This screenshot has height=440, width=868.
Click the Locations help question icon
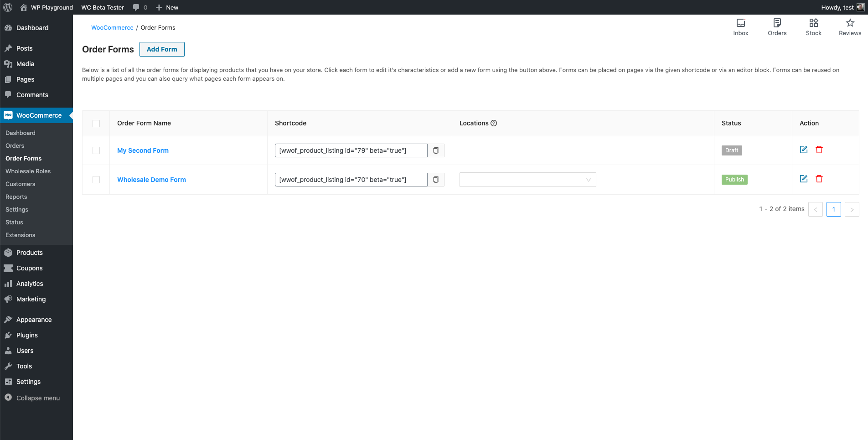coord(494,123)
